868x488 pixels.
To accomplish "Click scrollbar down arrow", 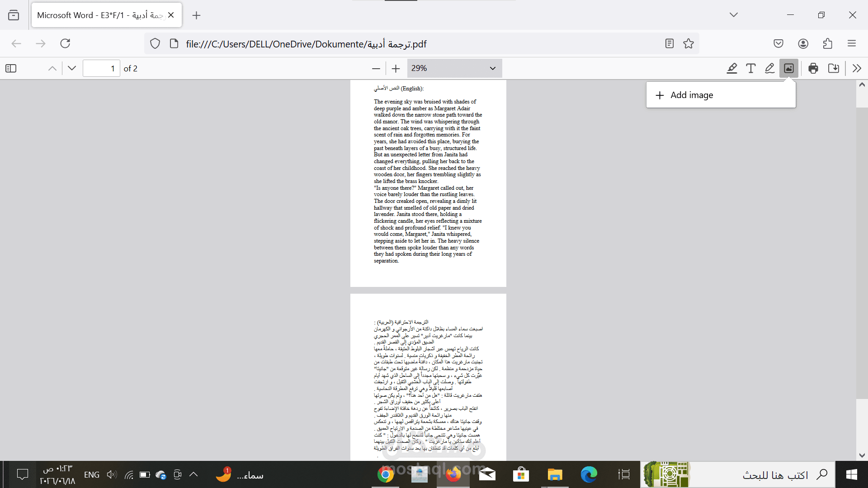I will coord(862,455).
